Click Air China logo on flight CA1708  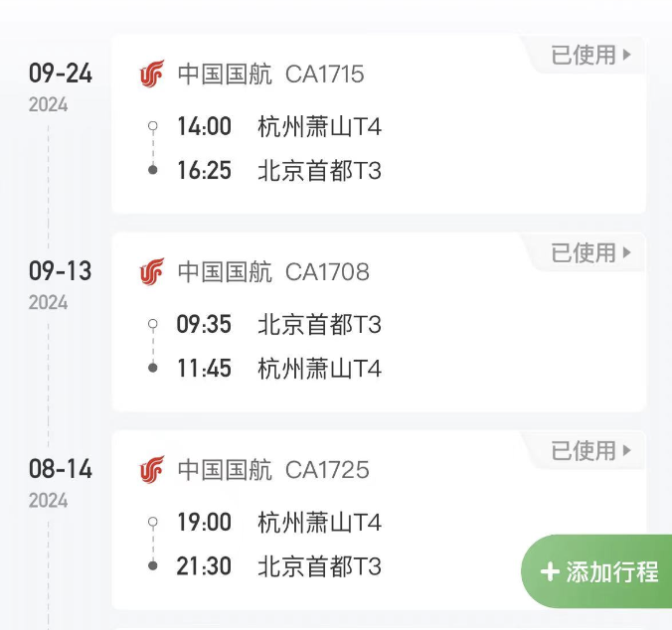(x=152, y=272)
